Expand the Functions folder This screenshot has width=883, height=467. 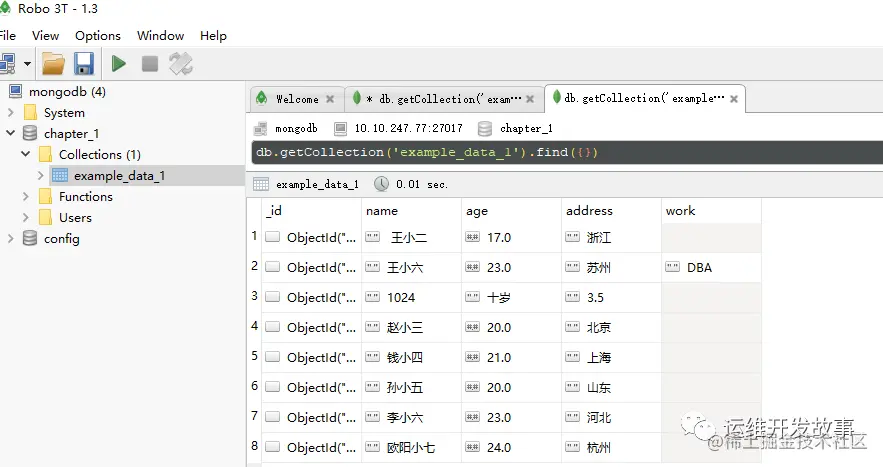click(25, 196)
